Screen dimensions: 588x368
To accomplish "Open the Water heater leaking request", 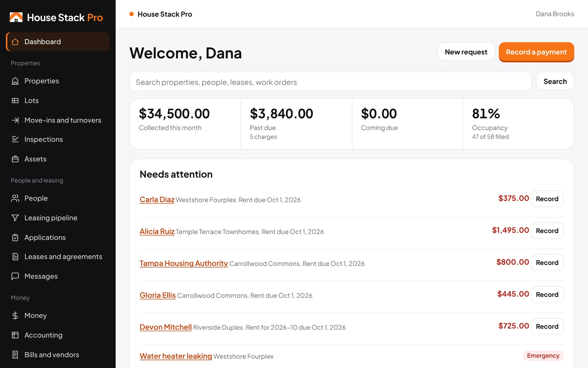I will coord(176,356).
